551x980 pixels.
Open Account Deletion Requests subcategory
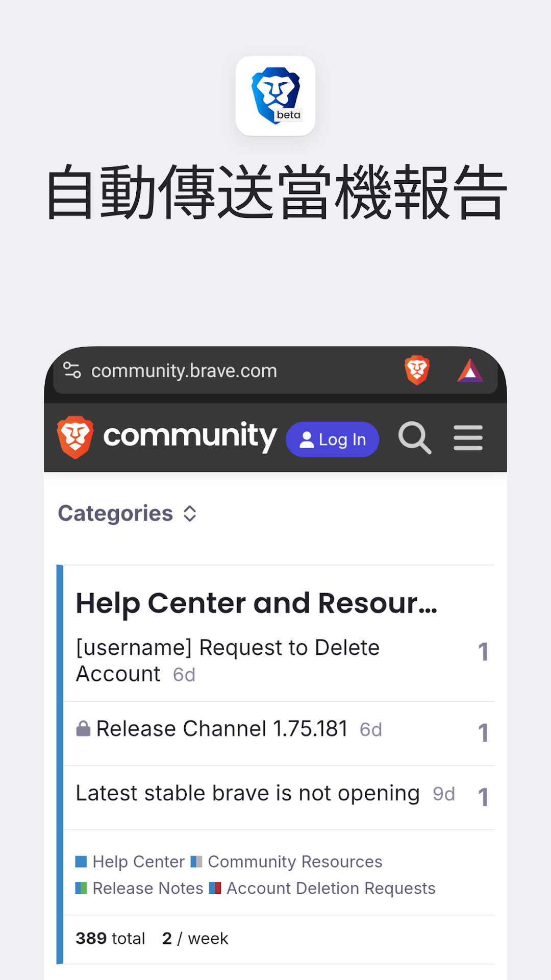(331, 888)
